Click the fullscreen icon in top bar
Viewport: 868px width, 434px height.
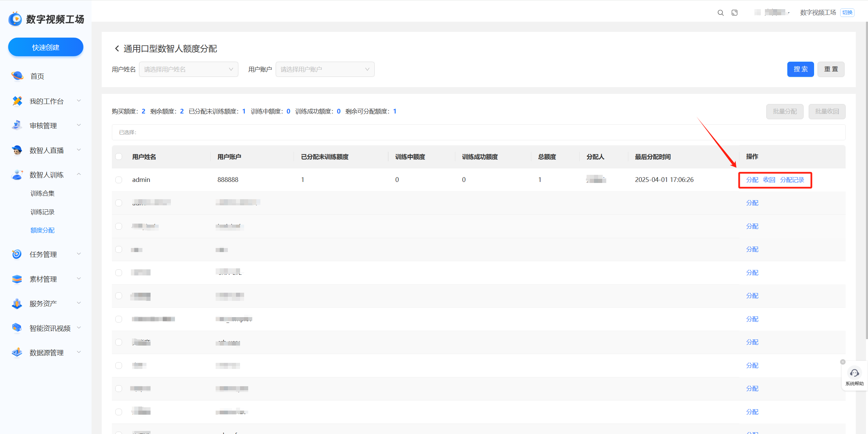734,13
